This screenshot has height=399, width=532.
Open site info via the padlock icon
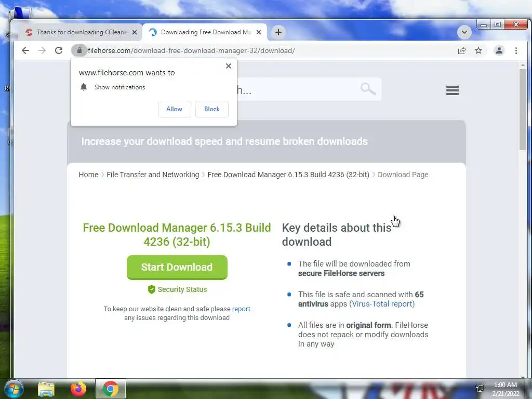[79, 50]
